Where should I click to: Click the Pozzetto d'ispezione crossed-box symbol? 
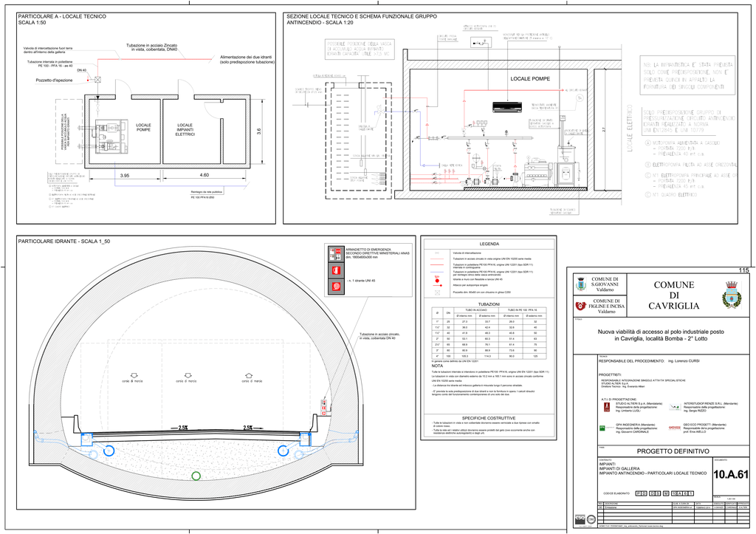tap(98, 80)
